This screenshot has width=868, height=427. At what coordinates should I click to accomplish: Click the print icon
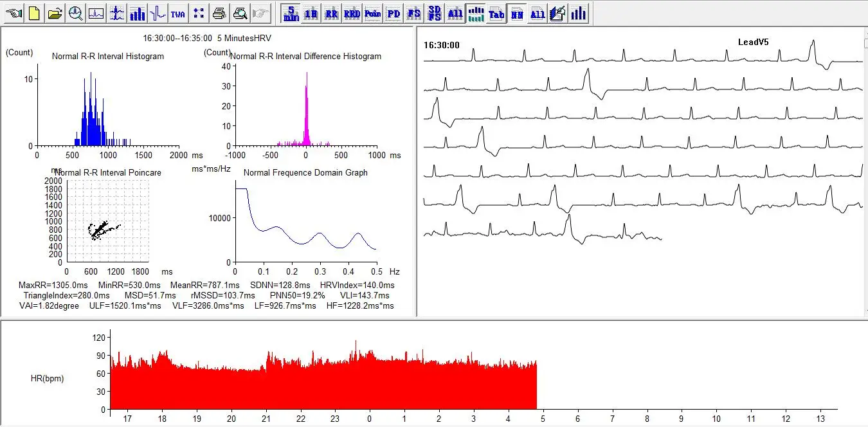220,13
